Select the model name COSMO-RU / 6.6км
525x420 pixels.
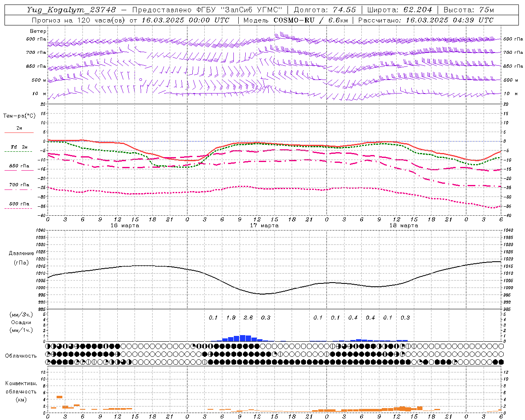(x=310, y=20)
